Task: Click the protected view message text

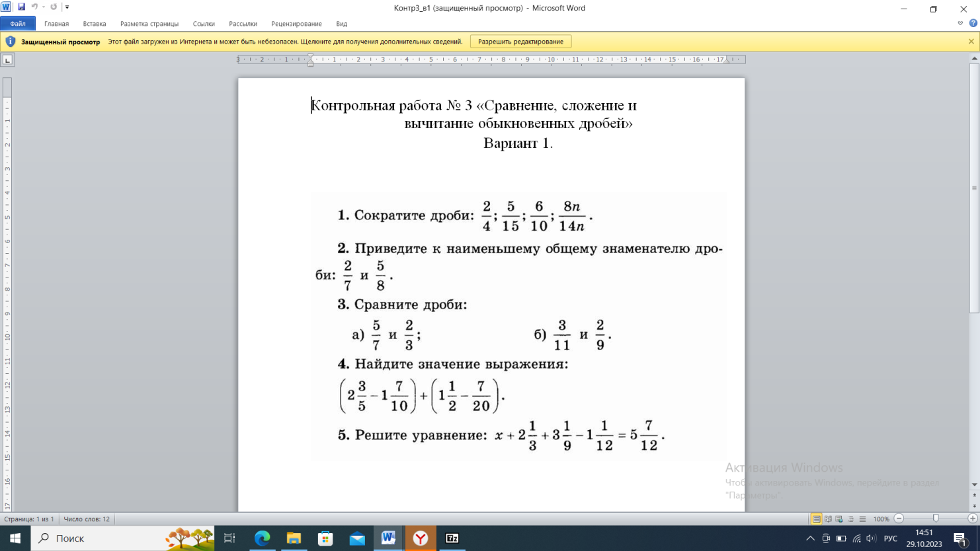Action: [285, 42]
